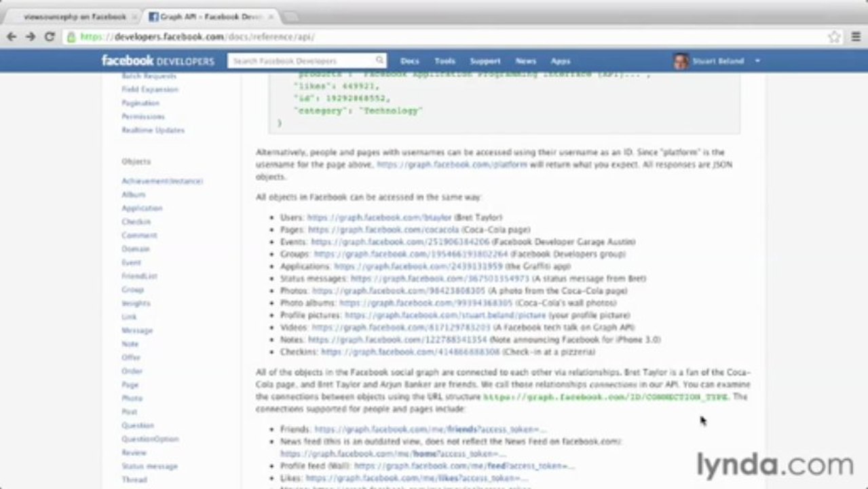Open the Field Expansion sidebar link
The height and width of the screenshot is (489, 868).
pyautogui.click(x=150, y=90)
